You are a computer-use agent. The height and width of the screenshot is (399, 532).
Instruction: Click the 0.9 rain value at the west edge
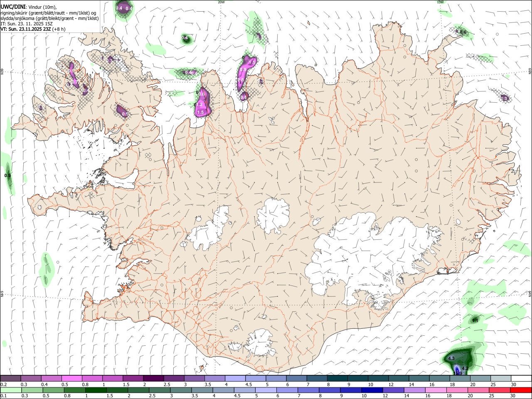(x=7, y=175)
